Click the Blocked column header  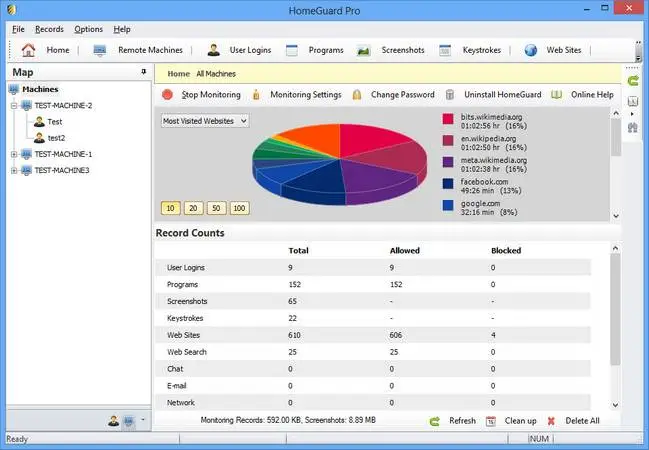[506, 250]
